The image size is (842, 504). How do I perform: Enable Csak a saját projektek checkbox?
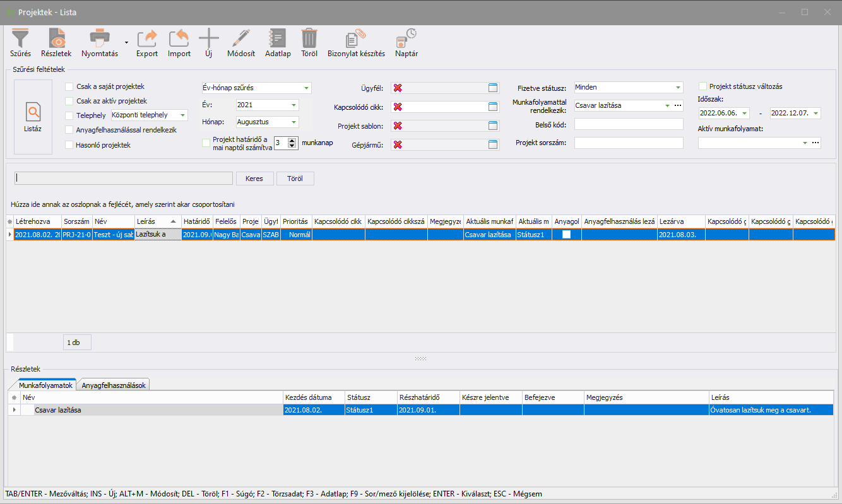click(x=69, y=87)
